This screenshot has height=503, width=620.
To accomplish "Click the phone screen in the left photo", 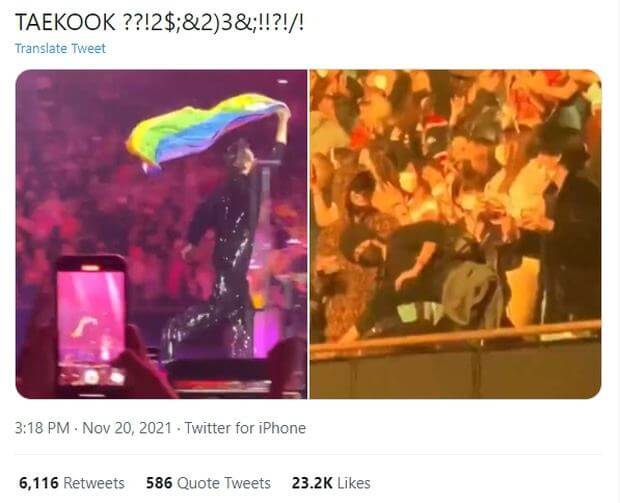I will pos(91,322).
